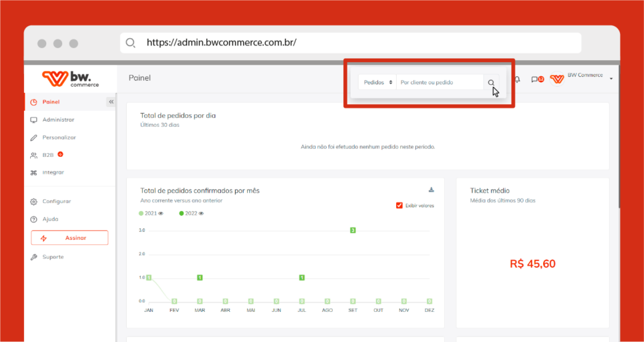Click the 'Últimos 30 dias' subtitle

tap(160, 125)
